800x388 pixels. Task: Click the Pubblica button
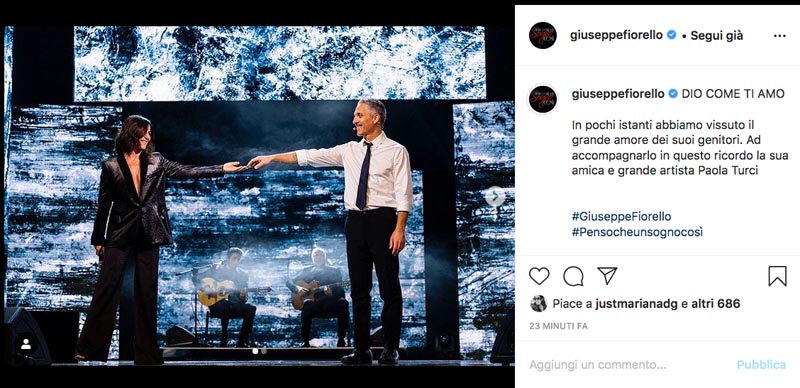[x=761, y=365]
